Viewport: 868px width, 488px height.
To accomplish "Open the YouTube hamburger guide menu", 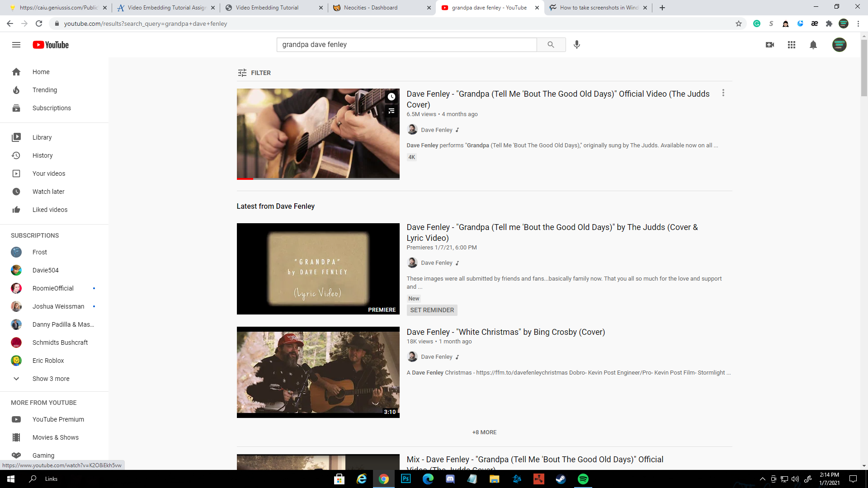I will coord(16,45).
